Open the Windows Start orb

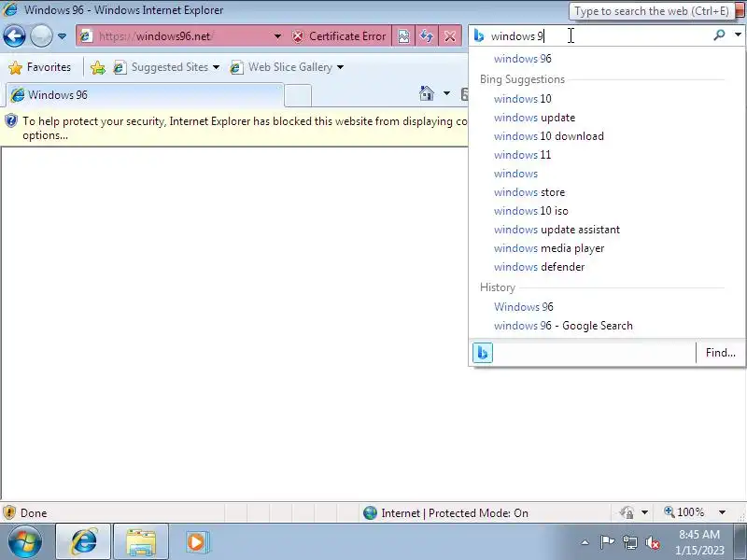24,542
